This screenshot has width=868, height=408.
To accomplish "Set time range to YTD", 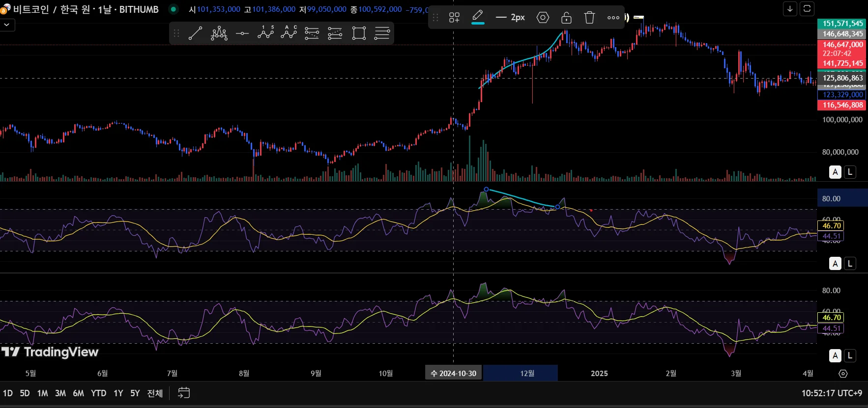I will 99,393.
